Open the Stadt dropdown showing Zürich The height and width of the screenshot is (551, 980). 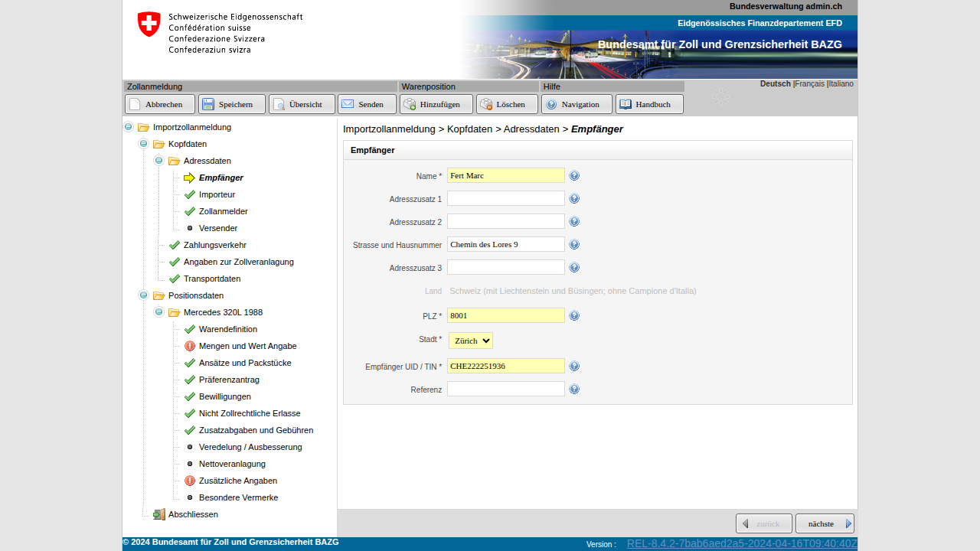[x=471, y=341]
